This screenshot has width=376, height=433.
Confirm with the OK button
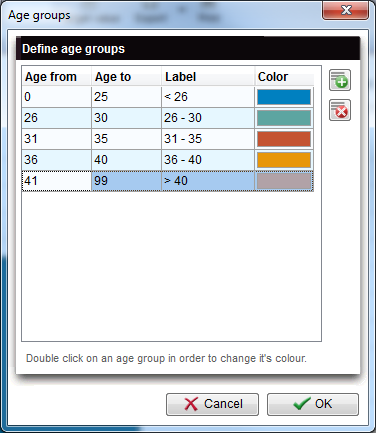313,404
